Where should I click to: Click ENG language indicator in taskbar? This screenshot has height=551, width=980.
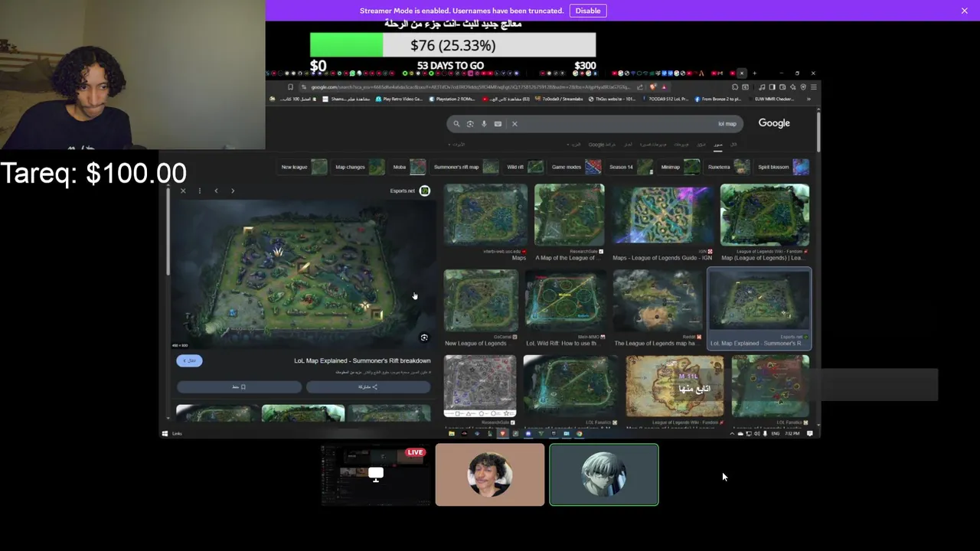pos(775,434)
